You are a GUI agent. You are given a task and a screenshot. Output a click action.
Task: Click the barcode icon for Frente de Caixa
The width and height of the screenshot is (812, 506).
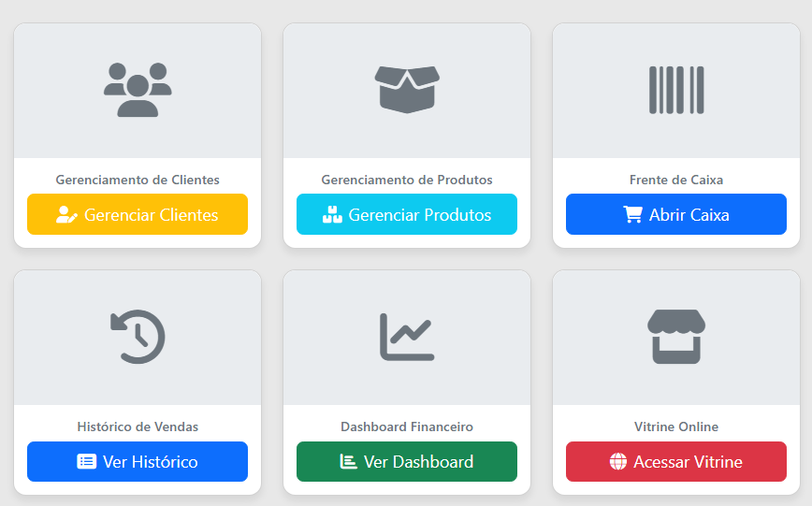(x=676, y=90)
